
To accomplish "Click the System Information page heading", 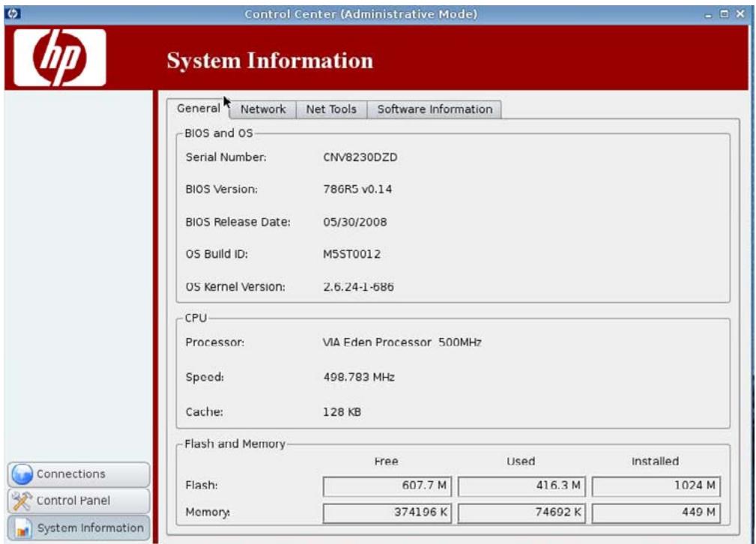I will tap(270, 61).
